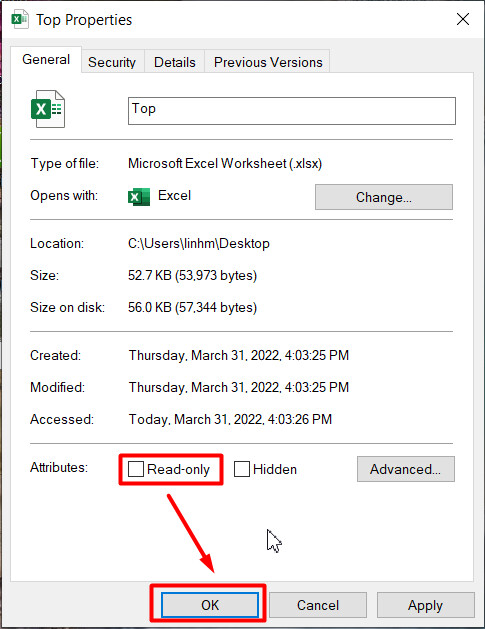Confirm with the OK button
This screenshot has width=485, height=629.
(x=210, y=605)
